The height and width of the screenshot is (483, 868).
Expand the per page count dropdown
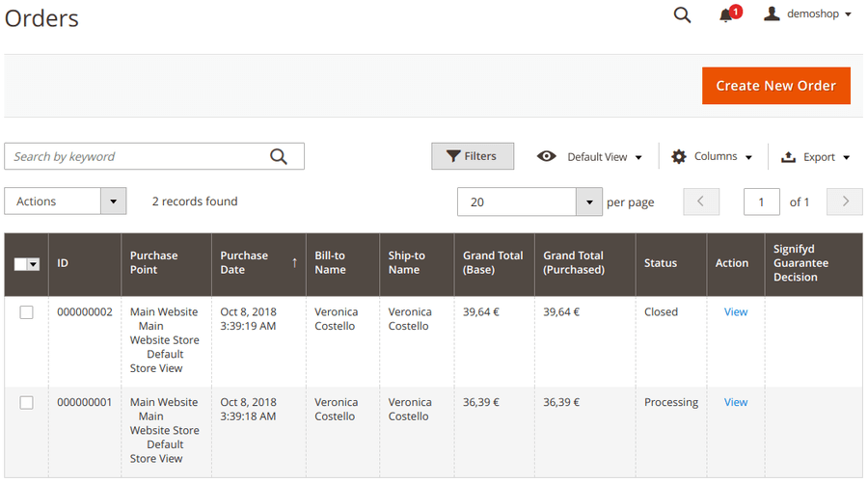coord(588,201)
